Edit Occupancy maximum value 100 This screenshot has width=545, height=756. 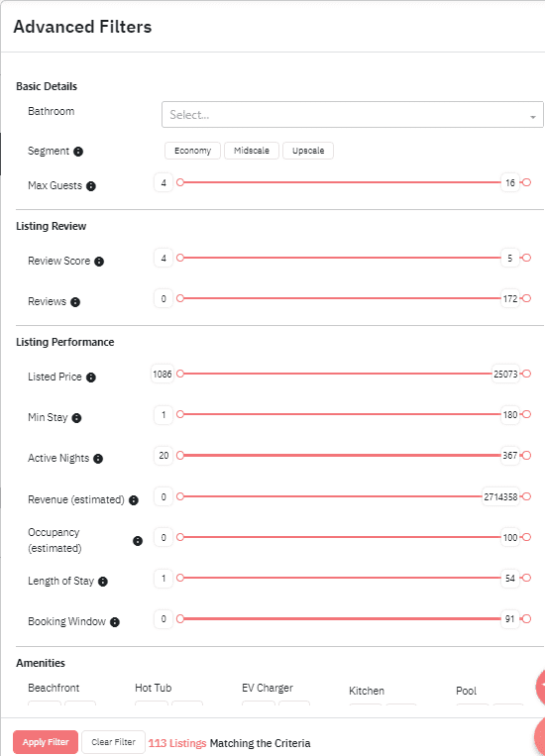coord(509,538)
